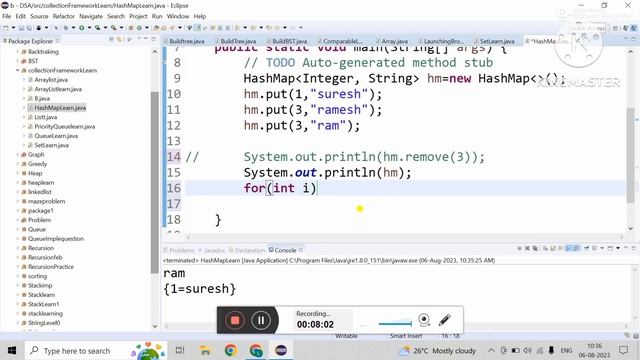The image size is (640, 360).
Task: Stop the screen recording with red button
Action: (x=235, y=320)
